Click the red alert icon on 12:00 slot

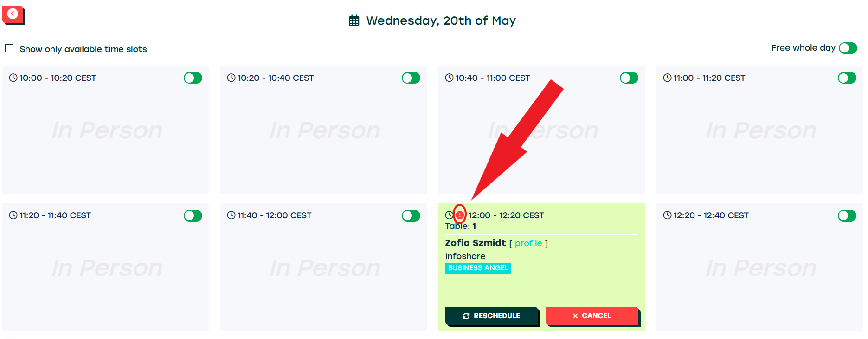click(x=459, y=215)
